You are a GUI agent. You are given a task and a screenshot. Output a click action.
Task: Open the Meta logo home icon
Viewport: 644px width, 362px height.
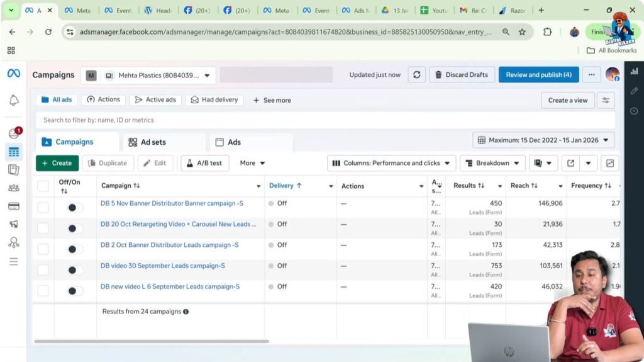click(14, 73)
